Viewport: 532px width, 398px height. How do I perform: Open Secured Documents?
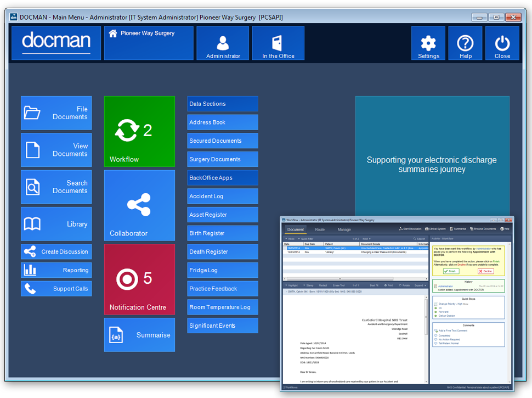click(x=223, y=141)
